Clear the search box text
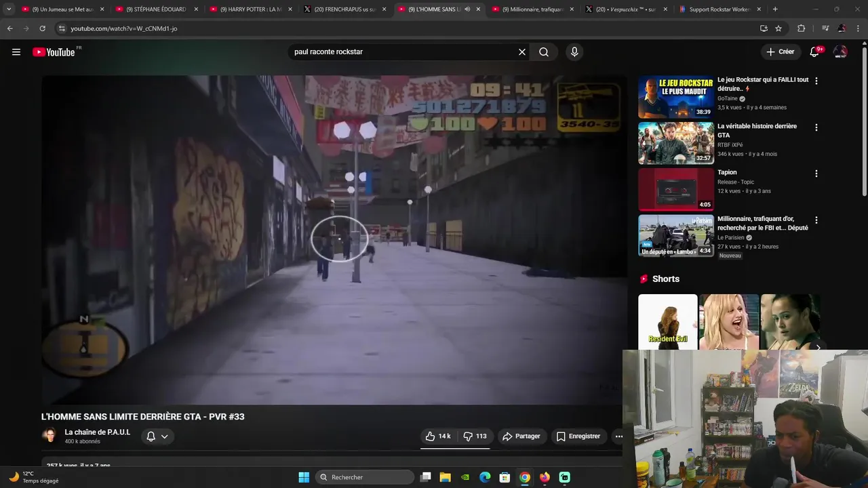868x488 pixels. [522, 52]
